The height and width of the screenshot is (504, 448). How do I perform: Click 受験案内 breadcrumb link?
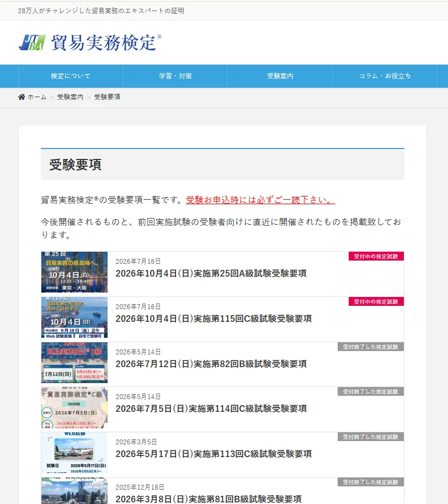pos(70,97)
